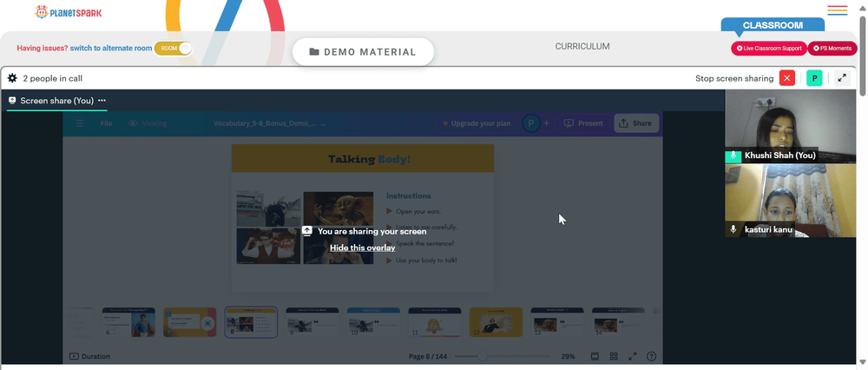This screenshot has height=370, width=868.
Task: Select slide thumbnail 14
Action: (x=618, y=322)
